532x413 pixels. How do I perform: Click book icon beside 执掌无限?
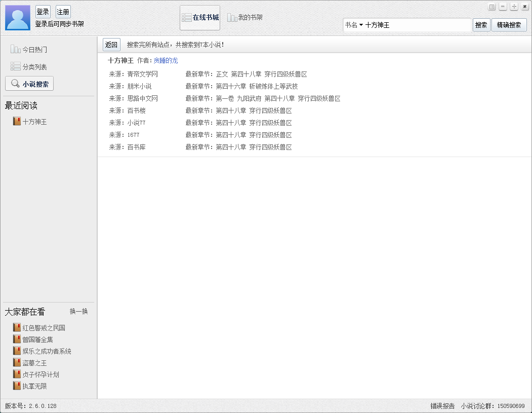pos(17,386)
